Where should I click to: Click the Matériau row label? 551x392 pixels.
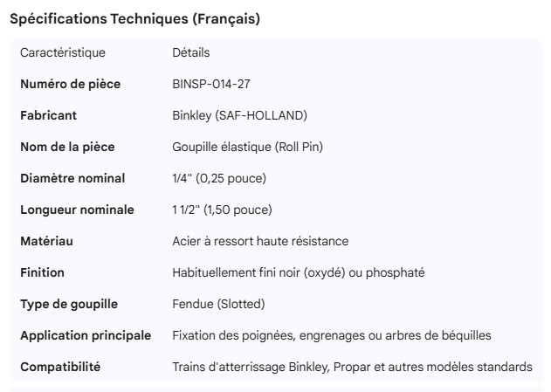pyautogui.click(x=45, y=241)
